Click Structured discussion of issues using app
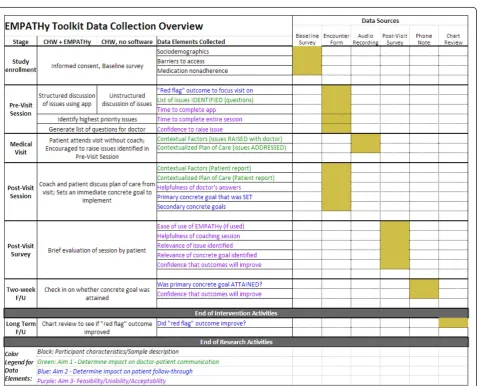Image resolution: width=478 pixels, height=386 pixels. (x=67, y=100)
